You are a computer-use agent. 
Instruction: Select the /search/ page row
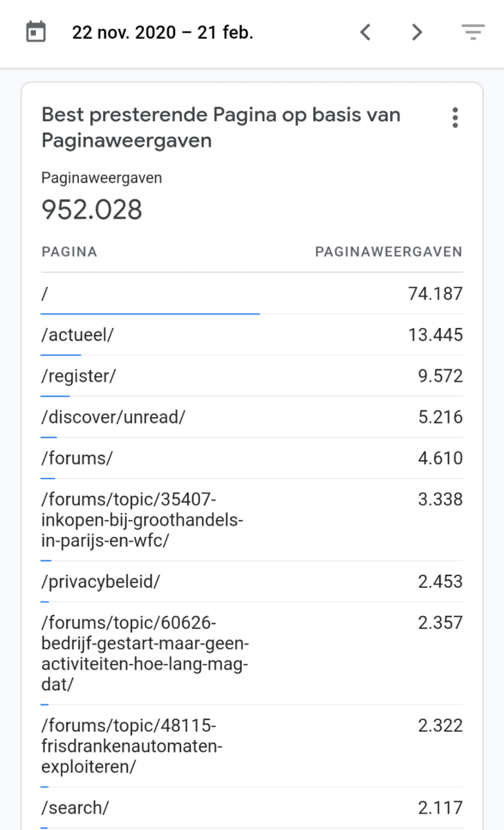click(x=252, y=808)
